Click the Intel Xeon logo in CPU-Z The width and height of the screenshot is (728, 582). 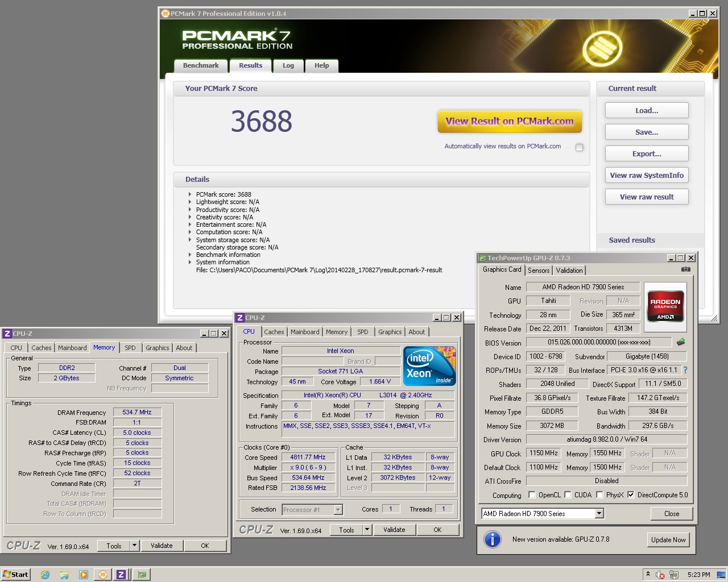pyautogui.click(x=430, y=366)
